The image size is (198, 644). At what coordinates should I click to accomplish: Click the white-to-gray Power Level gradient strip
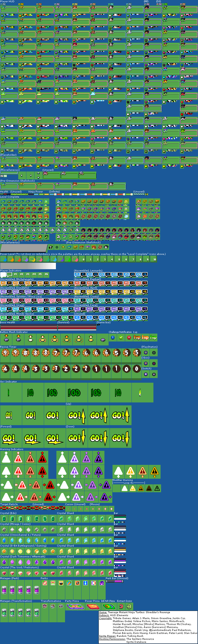(x=28, y=266)
